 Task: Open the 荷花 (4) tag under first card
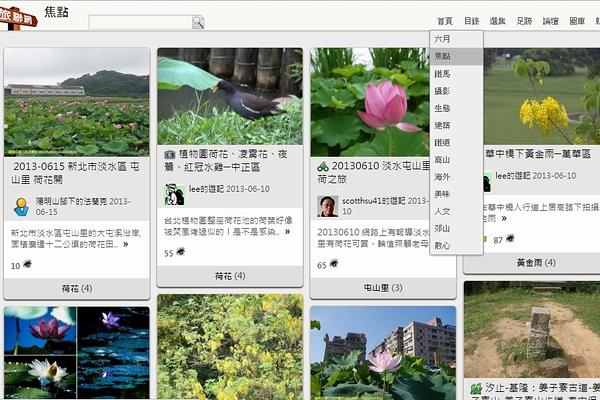tap(77, 288)
